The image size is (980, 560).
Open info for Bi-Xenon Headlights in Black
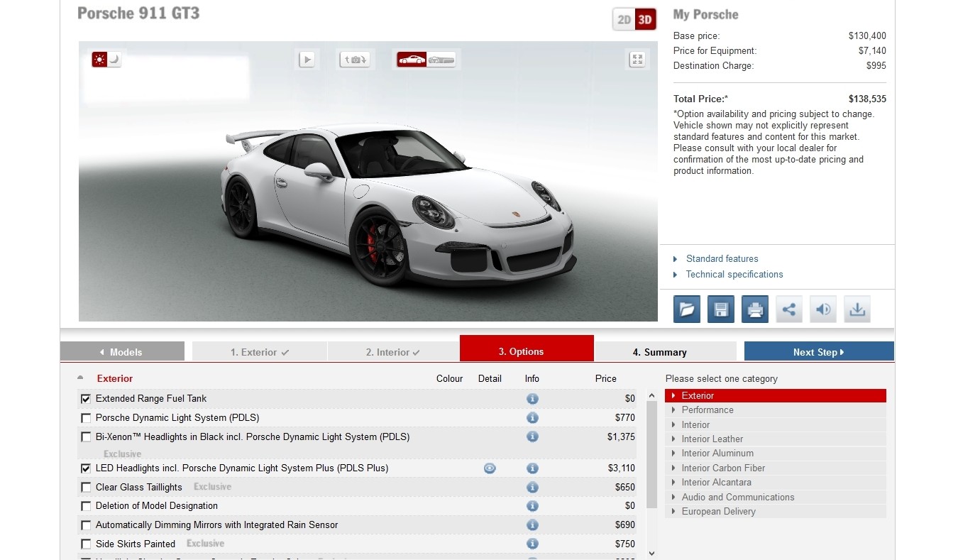click(532, 437)
